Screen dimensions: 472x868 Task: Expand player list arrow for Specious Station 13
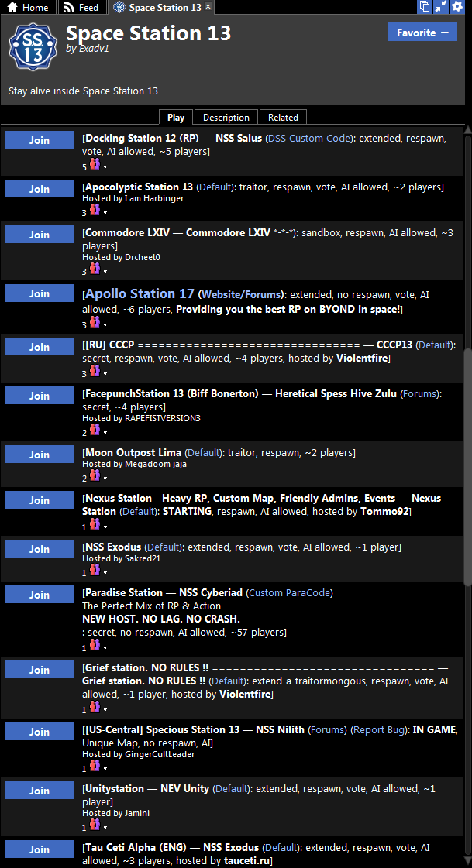click(x=105, y=768)
